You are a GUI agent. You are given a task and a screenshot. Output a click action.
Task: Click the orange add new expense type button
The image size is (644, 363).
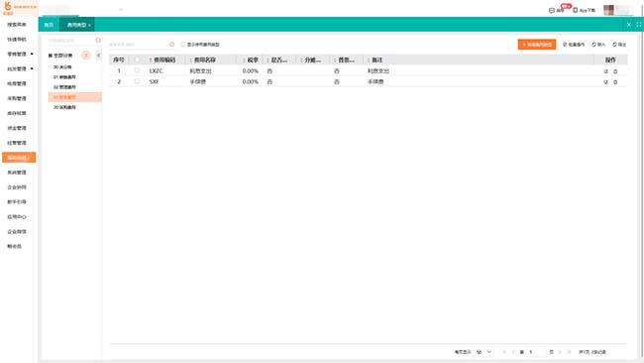click(537, 45)
